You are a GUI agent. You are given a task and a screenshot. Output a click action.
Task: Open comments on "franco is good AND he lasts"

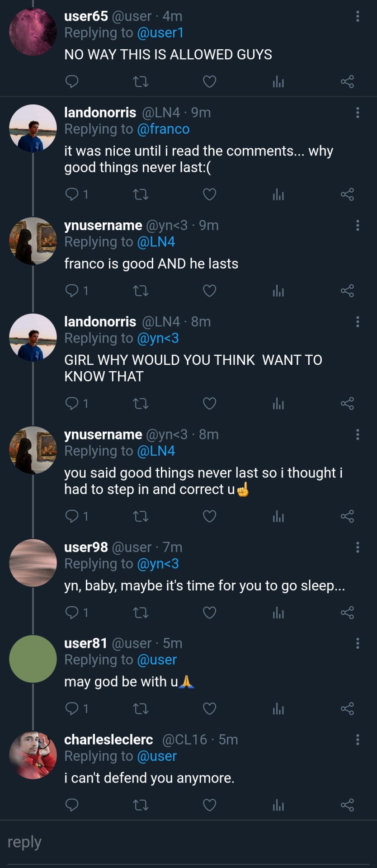click(72, 291)
